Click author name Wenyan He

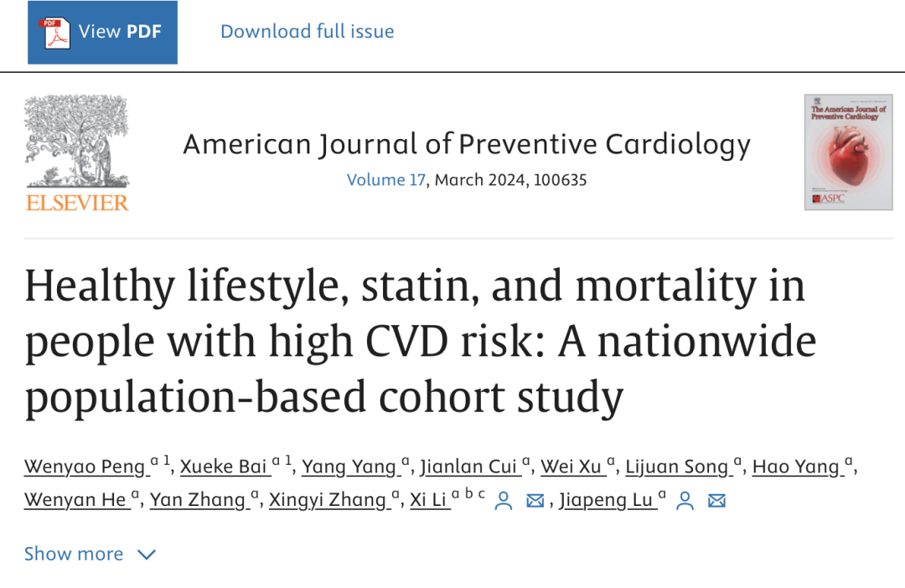(75, 500)
